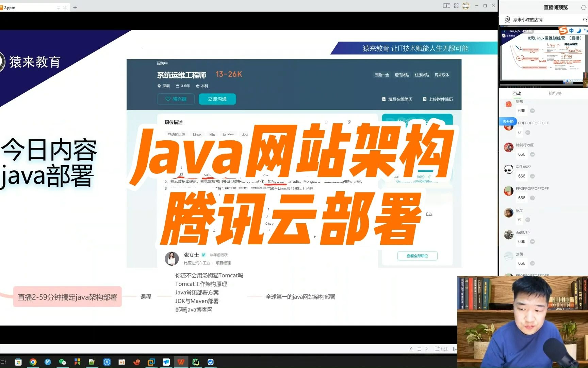The height and width of the screenshot is (368, 588).
Task: Switch to WPS Office in taskbar
Action: [x=181, y=362]
